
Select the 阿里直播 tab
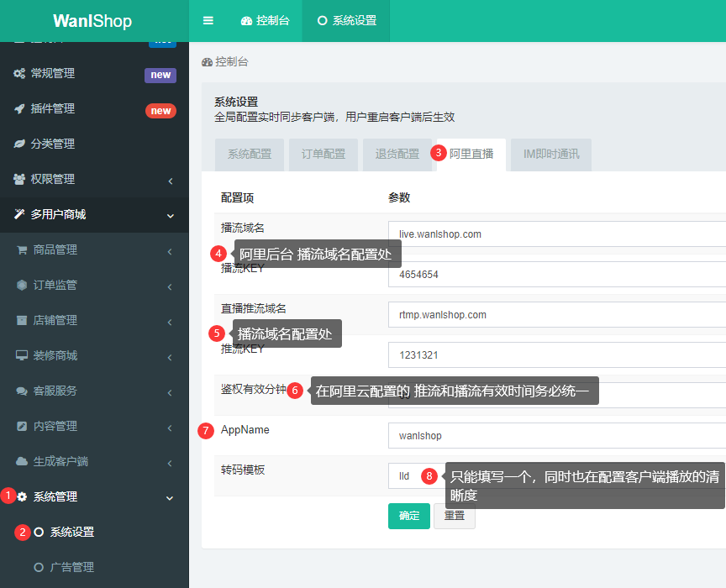click(471, 155)
